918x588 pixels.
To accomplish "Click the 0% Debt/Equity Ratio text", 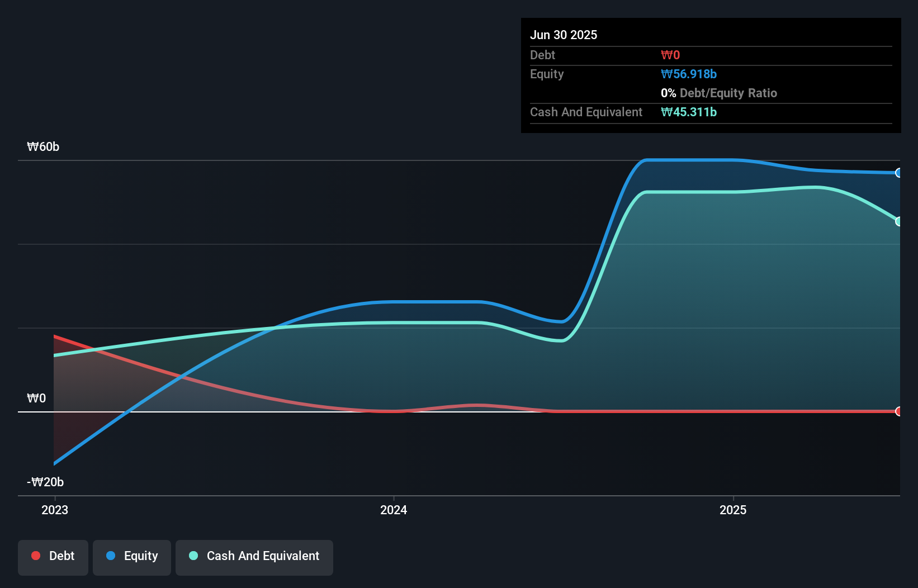I will click(719, 93).
